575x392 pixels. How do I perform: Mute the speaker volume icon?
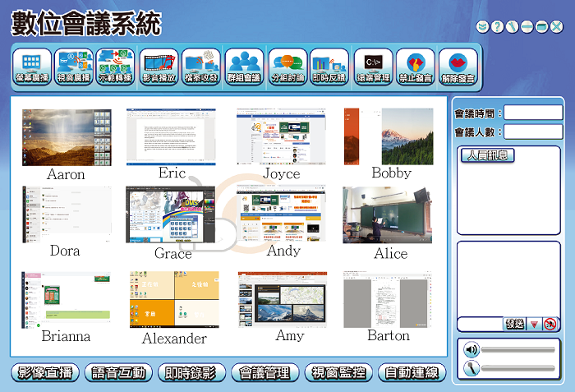pyautogui.click(x=471, y=349)
